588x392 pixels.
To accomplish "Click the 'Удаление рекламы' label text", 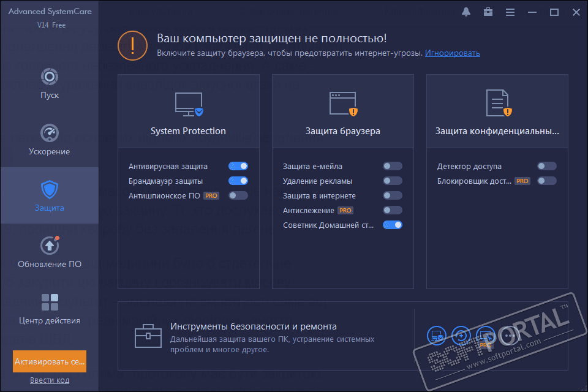I will [x=317, y=181].
